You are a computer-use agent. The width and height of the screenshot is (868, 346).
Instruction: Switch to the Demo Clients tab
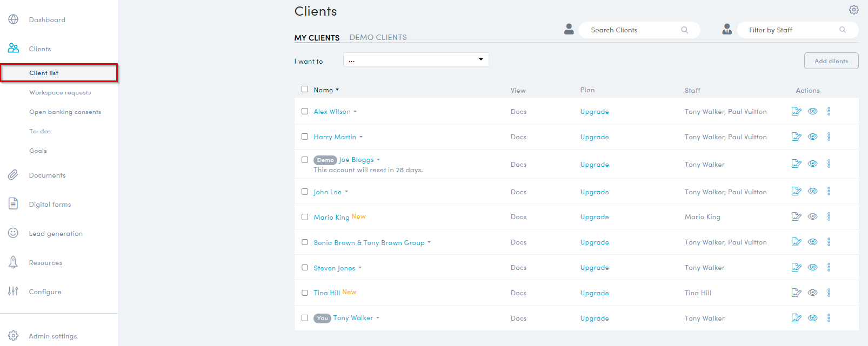tap(378, 37)
